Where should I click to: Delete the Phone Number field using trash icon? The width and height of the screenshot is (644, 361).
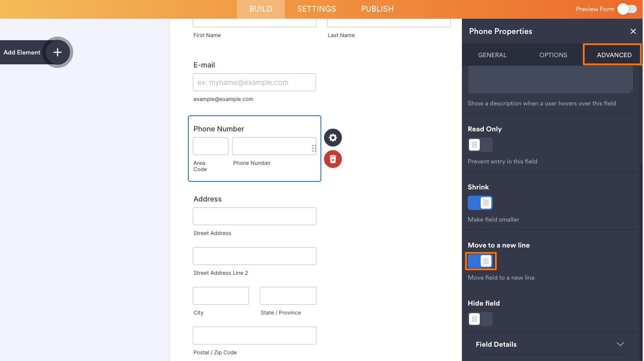(332, 159)
